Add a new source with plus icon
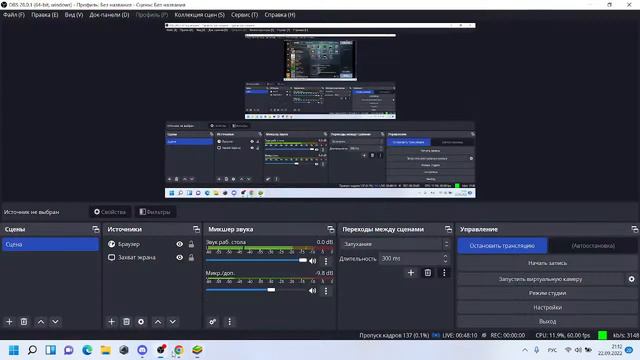Screen dimensions: 640x360 pos(111,322)
